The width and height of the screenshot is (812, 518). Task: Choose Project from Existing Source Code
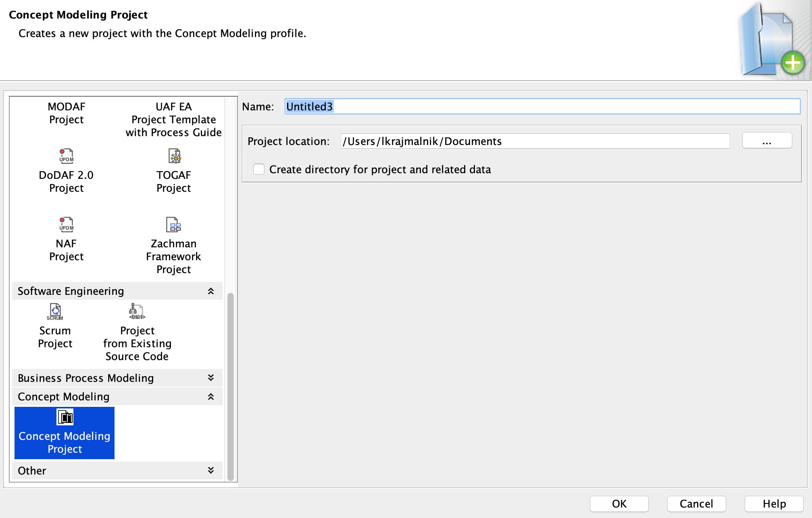(137, 324)
